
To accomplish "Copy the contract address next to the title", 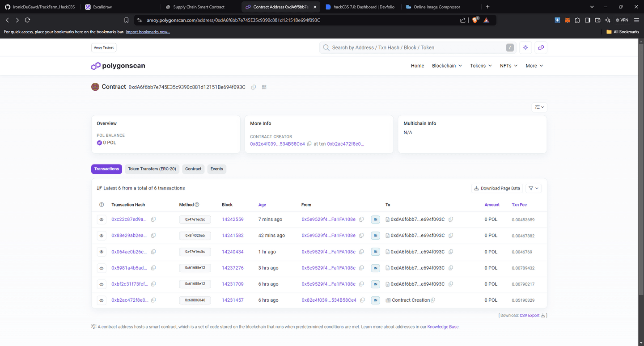I will click(x=254, y=87).
